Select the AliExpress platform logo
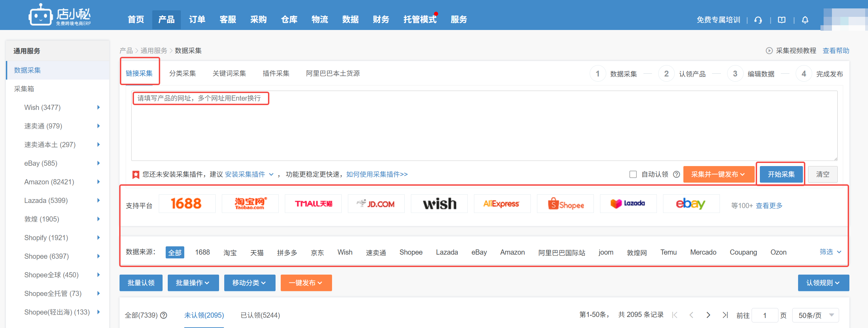This screenshot has width=868, height=328. pos(502,204)
